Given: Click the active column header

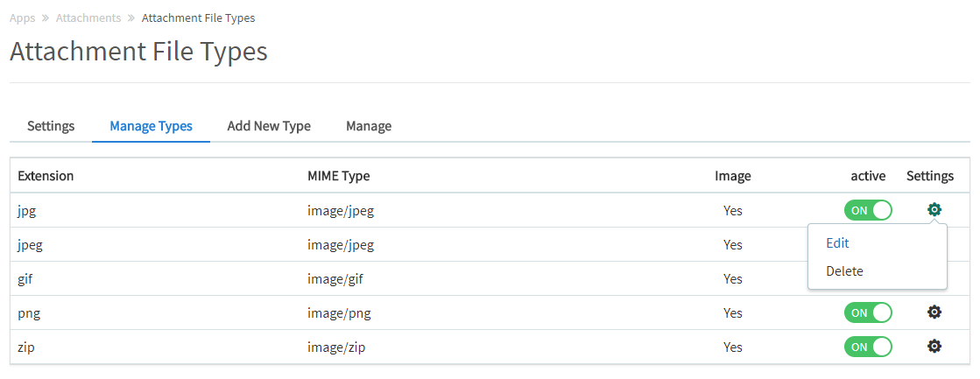Looking at the screenshot, I should click(868, 176).
